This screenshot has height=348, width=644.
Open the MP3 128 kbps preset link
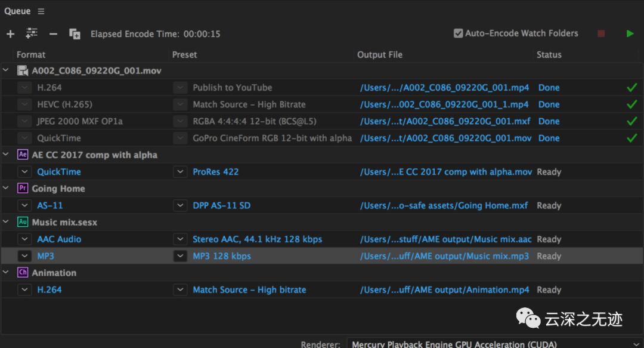pyautogui.click(x=222, y=256)
